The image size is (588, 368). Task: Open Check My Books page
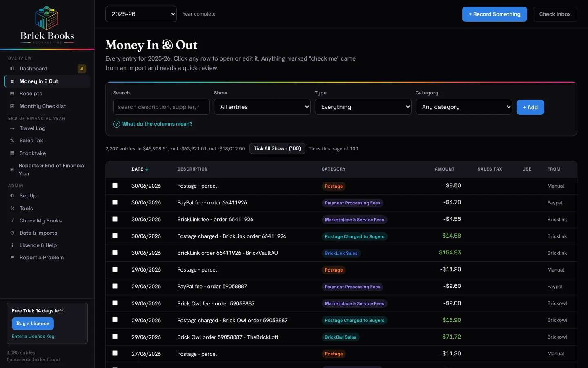pos(47,221)
